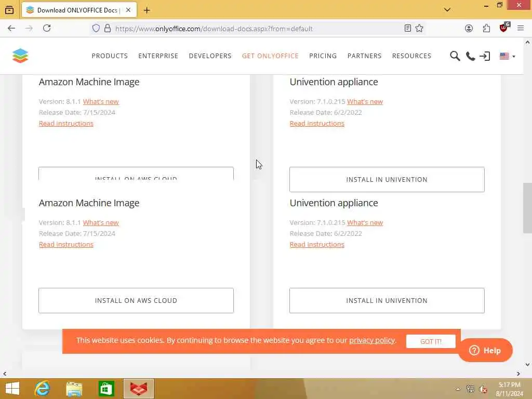Open the GET ONLYOFFICE menu
This screenshot has height=399, width=532.
point(270,56)
